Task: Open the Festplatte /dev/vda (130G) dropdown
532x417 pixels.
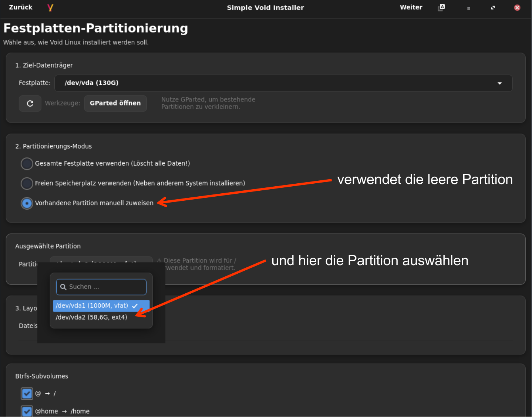Action: tap(283, 83)
